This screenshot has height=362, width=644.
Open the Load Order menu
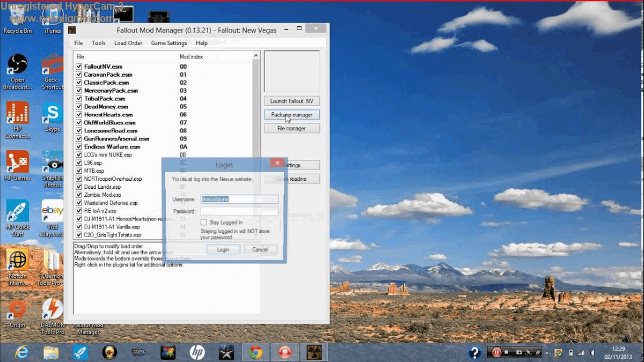tap(128, 43)
